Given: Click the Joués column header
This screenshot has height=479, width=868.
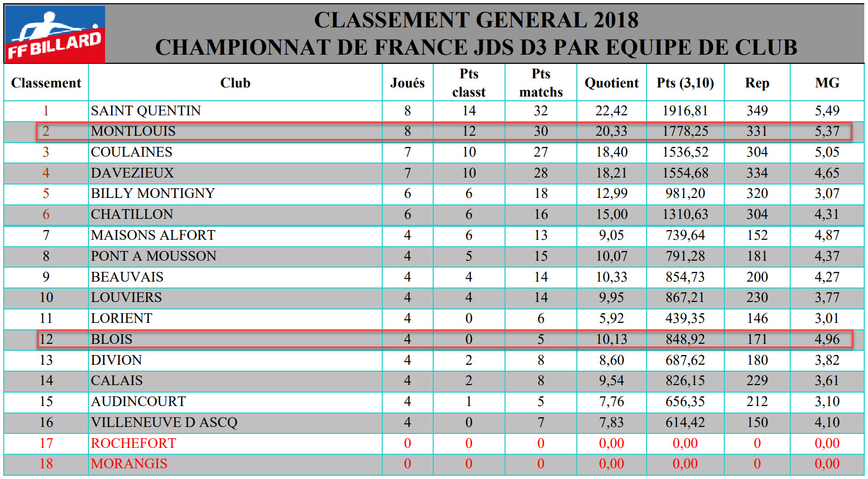Looking at the screenshot, I should tap(407, 83).
